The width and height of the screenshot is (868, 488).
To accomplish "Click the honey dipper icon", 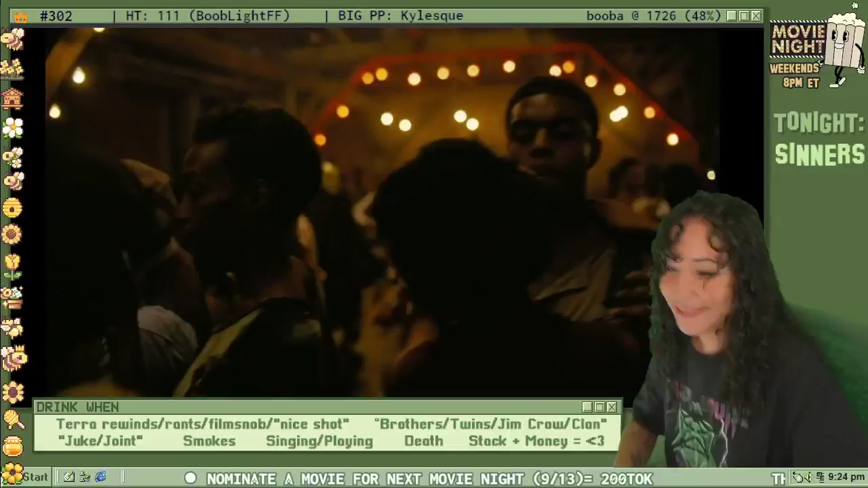I will click(14, 419).
